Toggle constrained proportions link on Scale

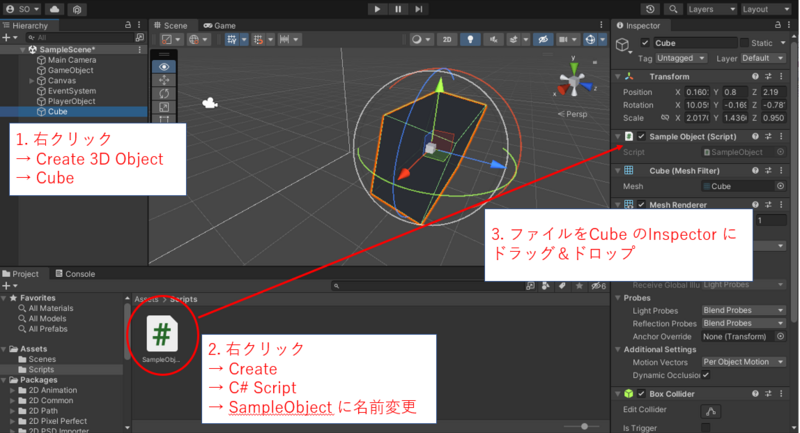665,118
